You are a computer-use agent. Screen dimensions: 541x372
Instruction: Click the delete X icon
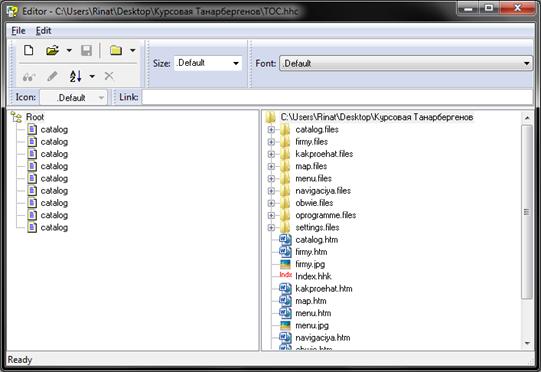coord(109,76)
